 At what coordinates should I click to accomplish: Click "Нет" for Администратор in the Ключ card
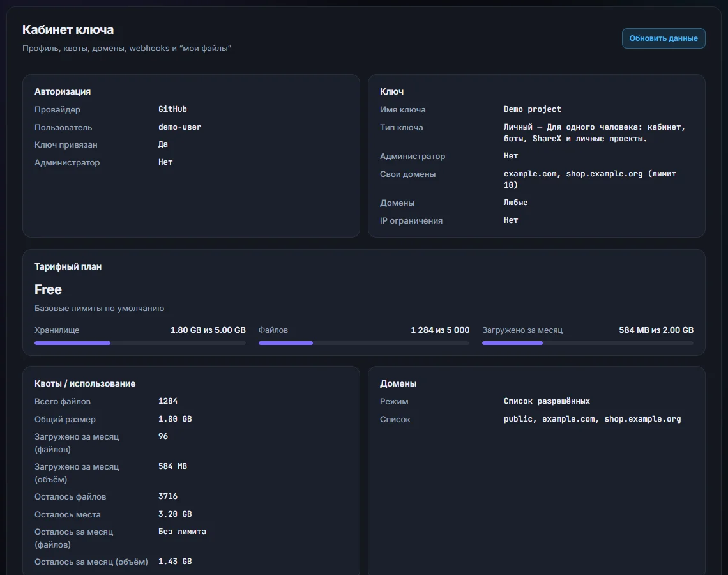pos(511,156)
